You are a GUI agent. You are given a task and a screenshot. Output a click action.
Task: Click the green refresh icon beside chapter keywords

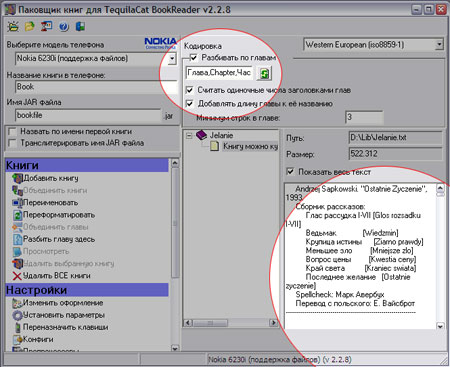[x=264, y=73]
